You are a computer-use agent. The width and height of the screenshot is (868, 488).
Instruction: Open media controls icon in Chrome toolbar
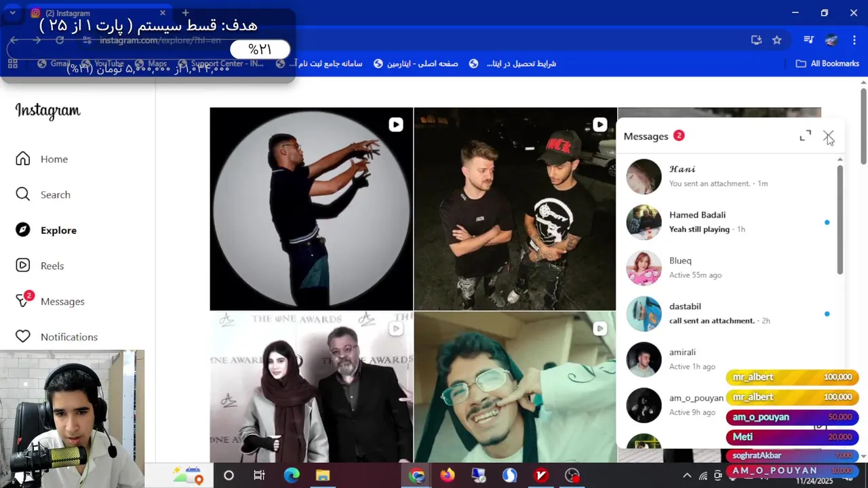click(x=808, y=40)
